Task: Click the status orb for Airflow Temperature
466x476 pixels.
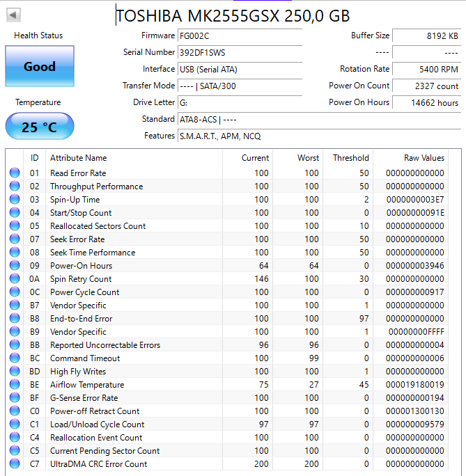Action: (15, 385)
